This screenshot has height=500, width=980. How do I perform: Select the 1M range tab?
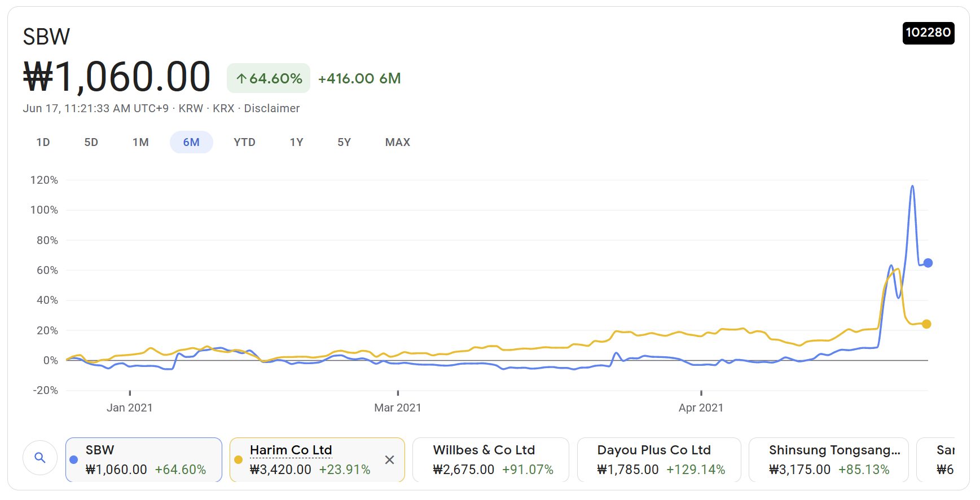coord(140,143)
